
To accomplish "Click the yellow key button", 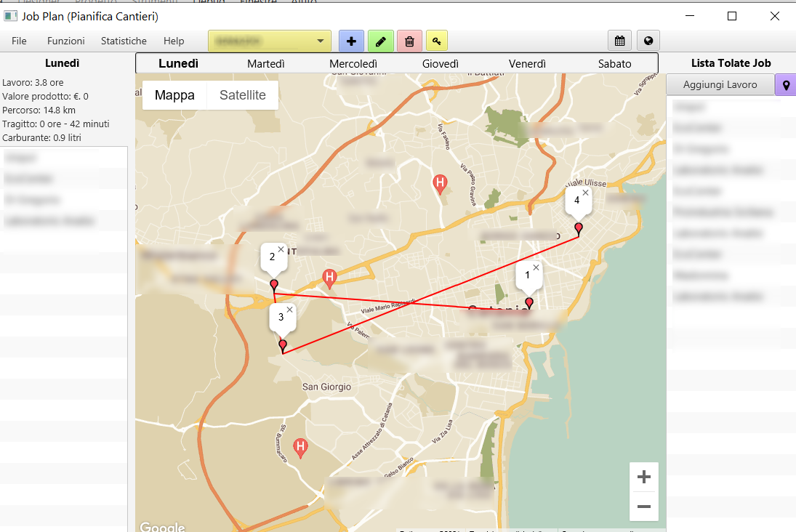I will 437,41.
